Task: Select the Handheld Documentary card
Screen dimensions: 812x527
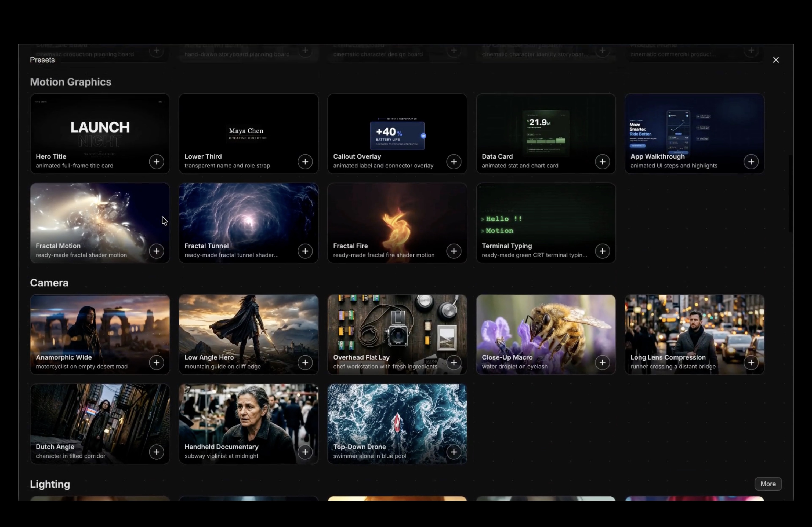Action: (249, 424)
